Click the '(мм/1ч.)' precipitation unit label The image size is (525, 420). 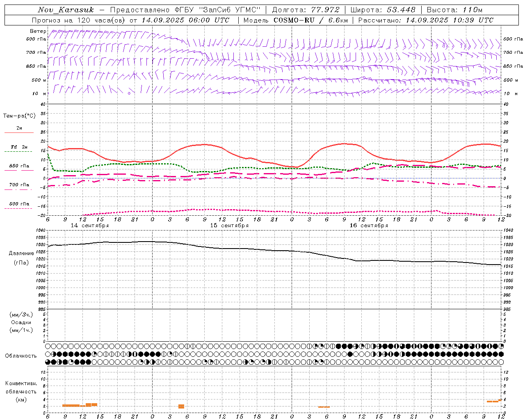coord(21,330)
